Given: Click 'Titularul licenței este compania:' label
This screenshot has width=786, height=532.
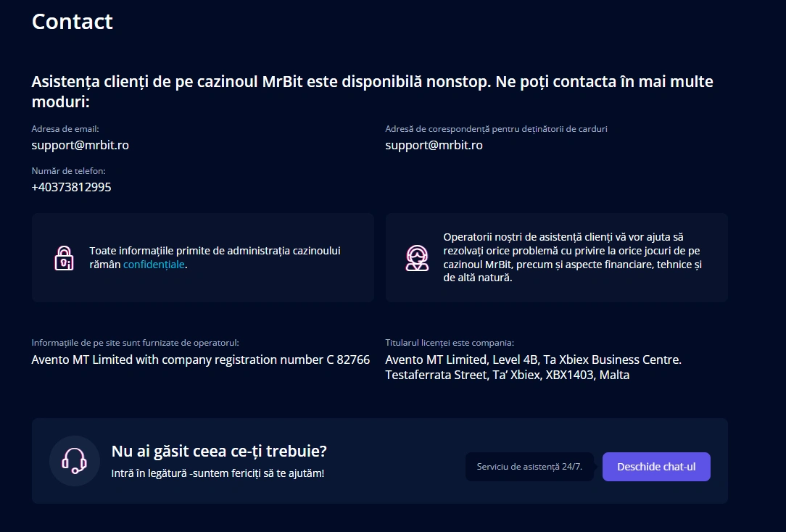Looking at the screenshot, I should (x=450, y=343).
